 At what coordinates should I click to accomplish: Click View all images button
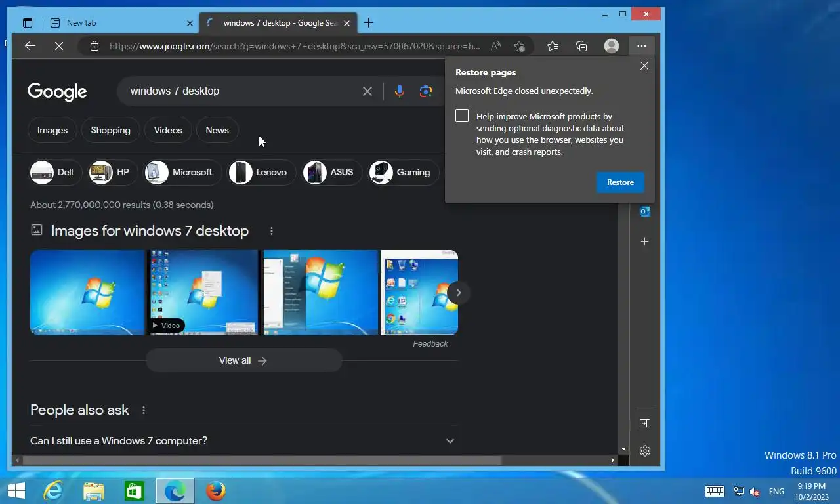pyautogui.click(x=243, y=360)
